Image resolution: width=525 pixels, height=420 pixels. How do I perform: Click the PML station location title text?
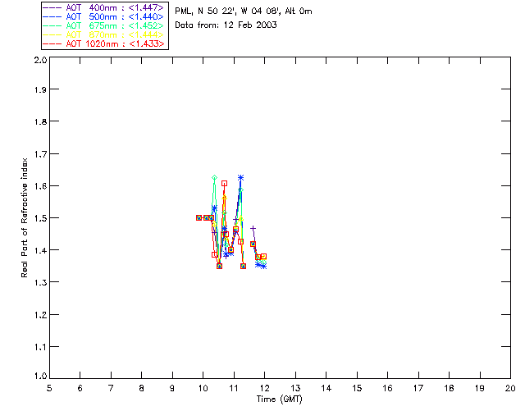coord(244,11)
